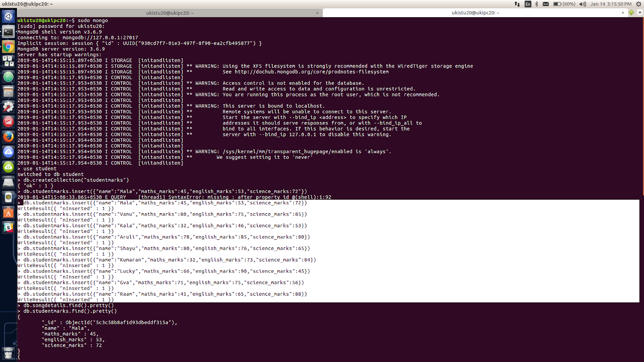644x362 pixels.
Task: Open the sound volume indicator
Action: (583, 4)
